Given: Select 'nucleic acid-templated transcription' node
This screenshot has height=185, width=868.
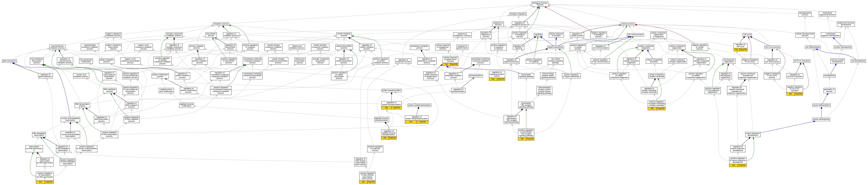Looking at the screenshot, I should (70, 119).
